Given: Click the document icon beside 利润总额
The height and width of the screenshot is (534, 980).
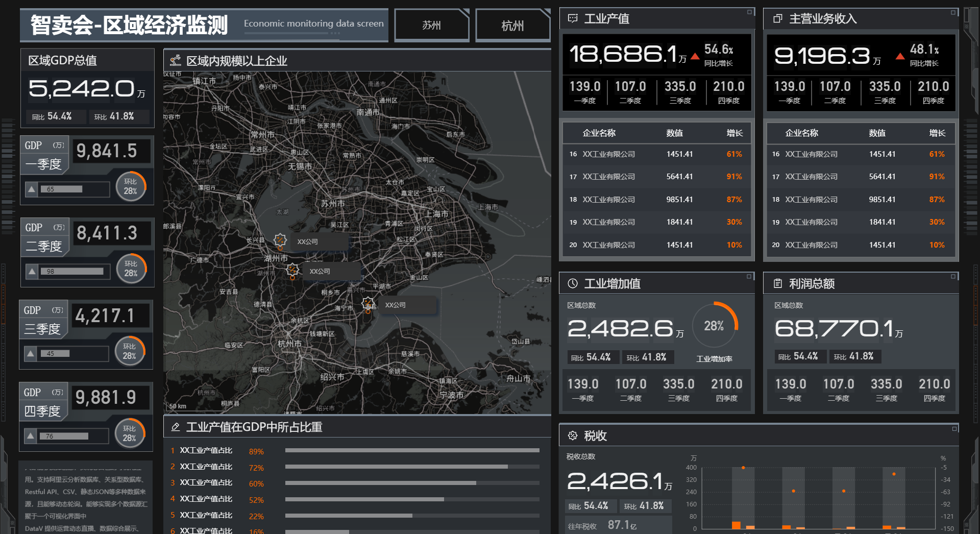Looking at the screenshot, I should [778, 283].
